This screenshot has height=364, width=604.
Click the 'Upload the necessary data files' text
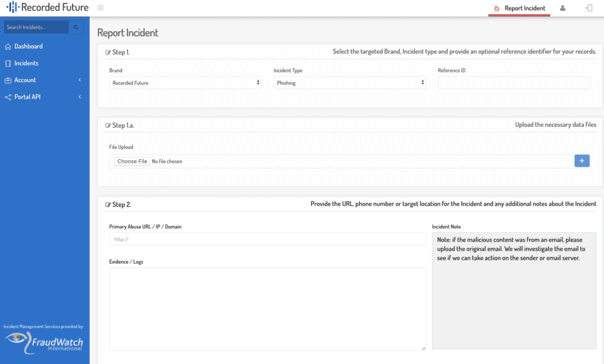tap(556, 125)
